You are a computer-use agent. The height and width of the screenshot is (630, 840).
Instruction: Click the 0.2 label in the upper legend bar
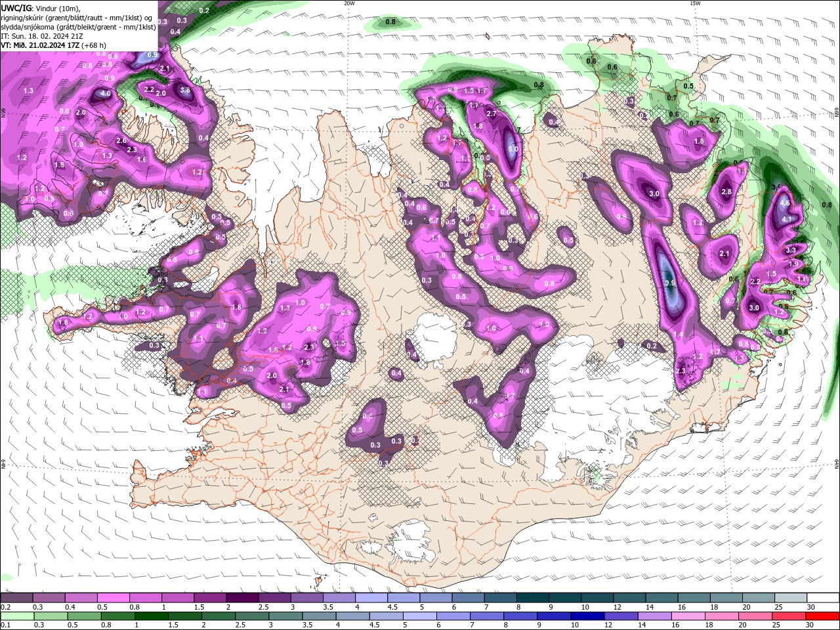(6, 608)
